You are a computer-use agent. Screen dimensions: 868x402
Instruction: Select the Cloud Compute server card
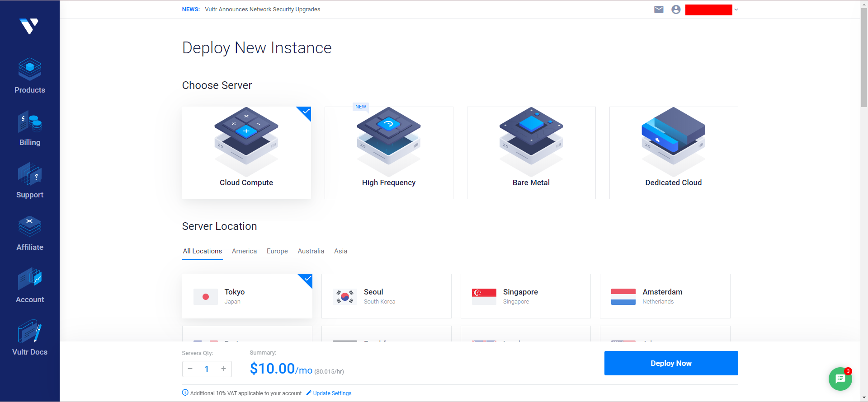[246, 153]
